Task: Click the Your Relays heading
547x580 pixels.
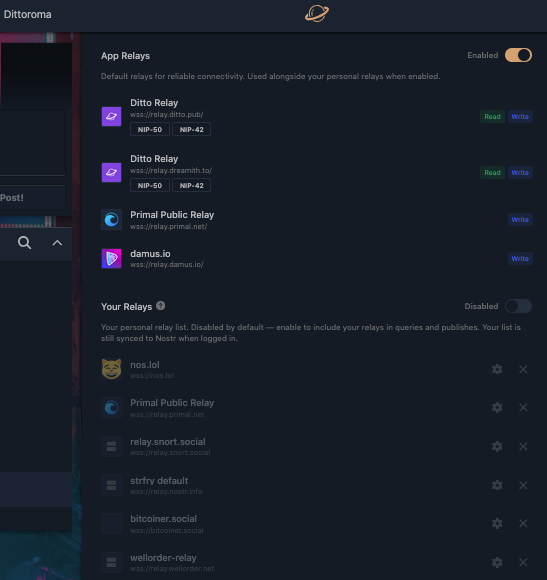Action: 126,307
